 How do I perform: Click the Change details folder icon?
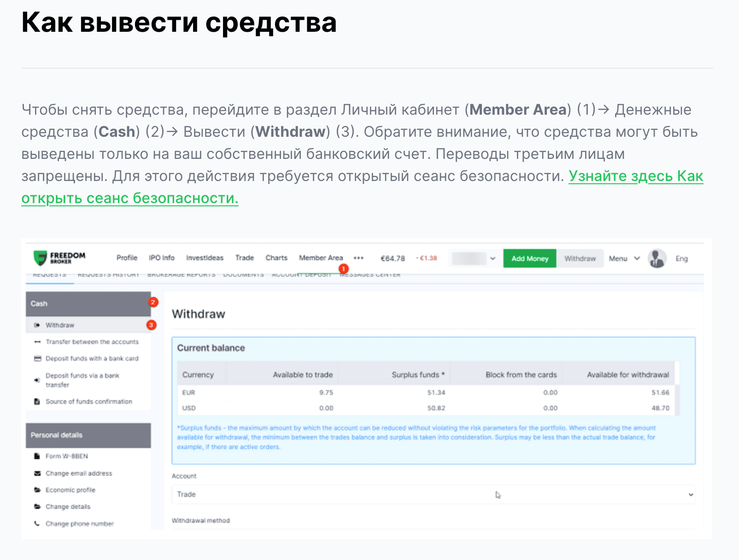click(37, 507)
